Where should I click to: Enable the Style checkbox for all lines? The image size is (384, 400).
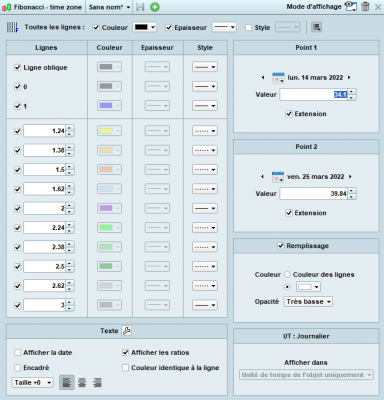click(248, 28)
